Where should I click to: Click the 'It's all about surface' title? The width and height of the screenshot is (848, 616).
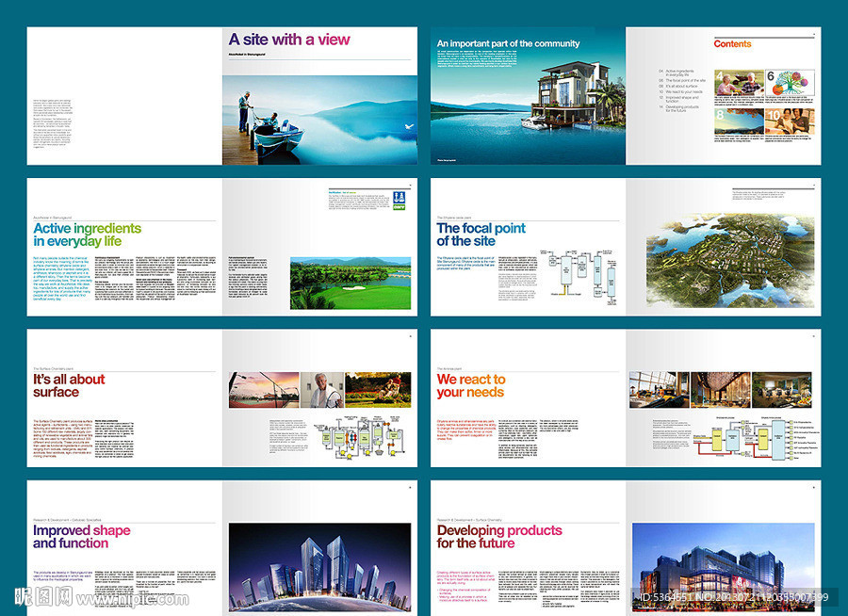[69, 385]
